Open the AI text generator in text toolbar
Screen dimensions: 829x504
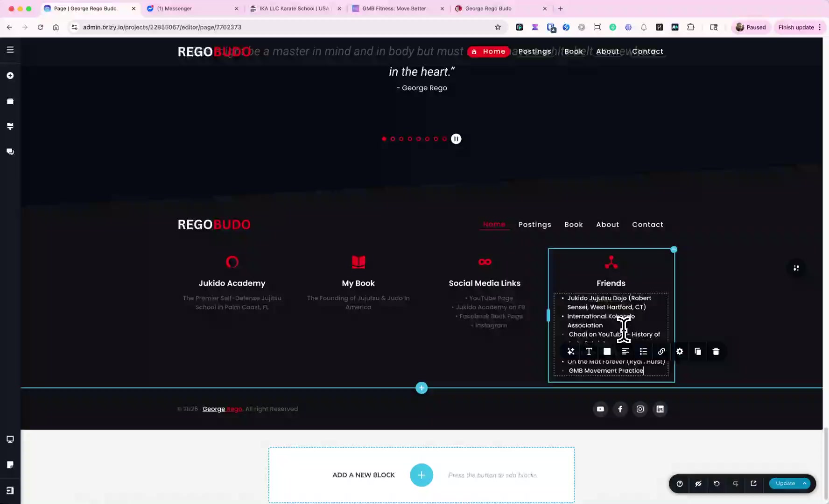click(570, 351)
